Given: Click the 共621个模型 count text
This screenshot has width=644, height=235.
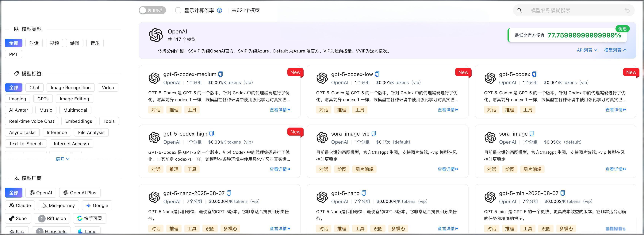Looking at the screenshot, I should (x=246, y=10).
